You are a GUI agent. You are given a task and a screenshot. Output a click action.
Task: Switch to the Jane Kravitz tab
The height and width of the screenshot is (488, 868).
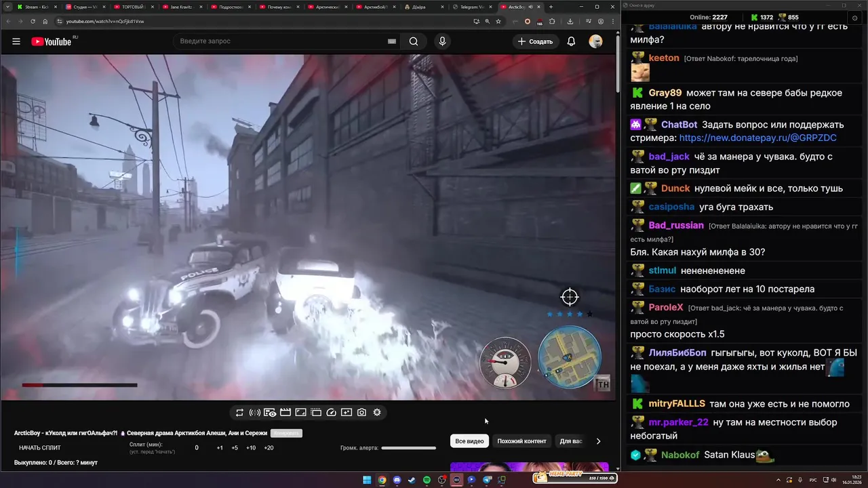tap(184, 7)
